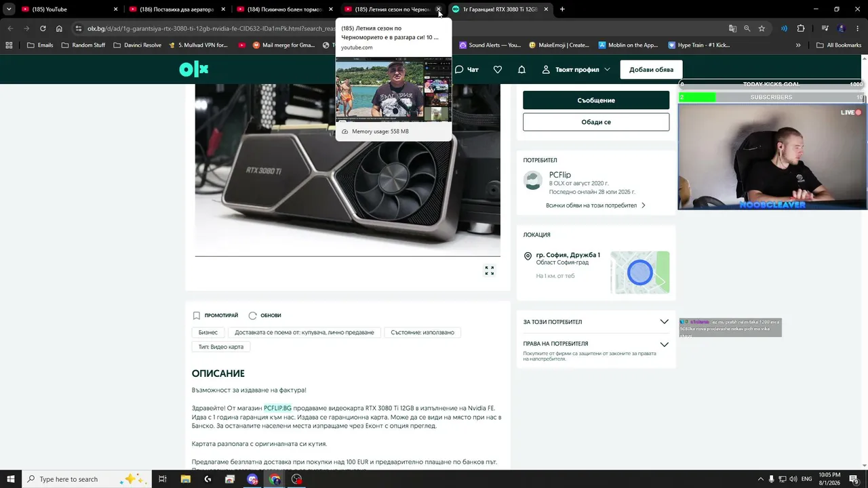Open the Discord icon on the taskbar
The image size is (868, 488).
click(x=252, y=479)
